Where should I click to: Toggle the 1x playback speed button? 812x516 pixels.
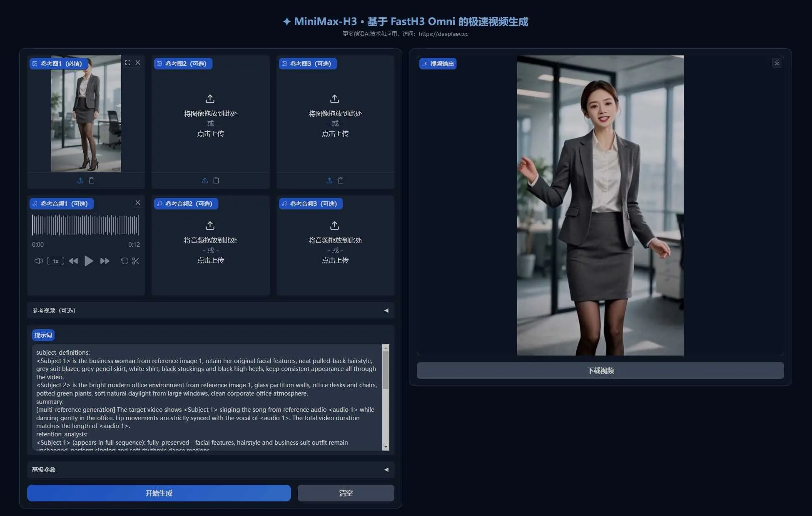point(55,261)
